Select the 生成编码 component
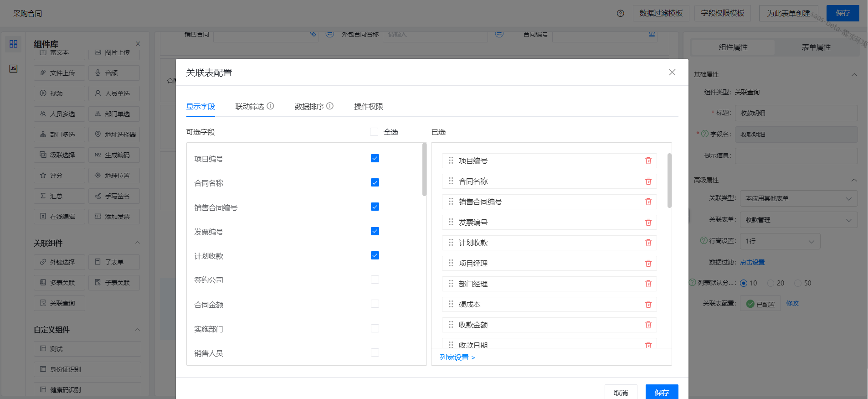This screenshot has width=868, height=399. tap(114, 155)
